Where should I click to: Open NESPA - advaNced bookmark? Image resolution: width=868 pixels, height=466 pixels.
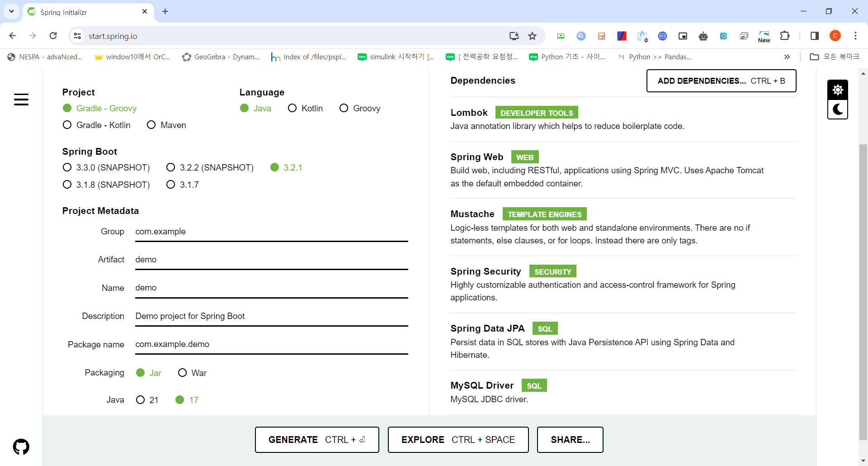tap(45, 57)
